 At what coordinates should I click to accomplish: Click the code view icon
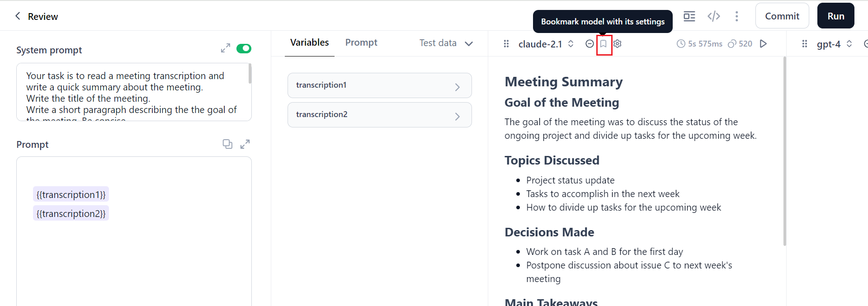713,16
